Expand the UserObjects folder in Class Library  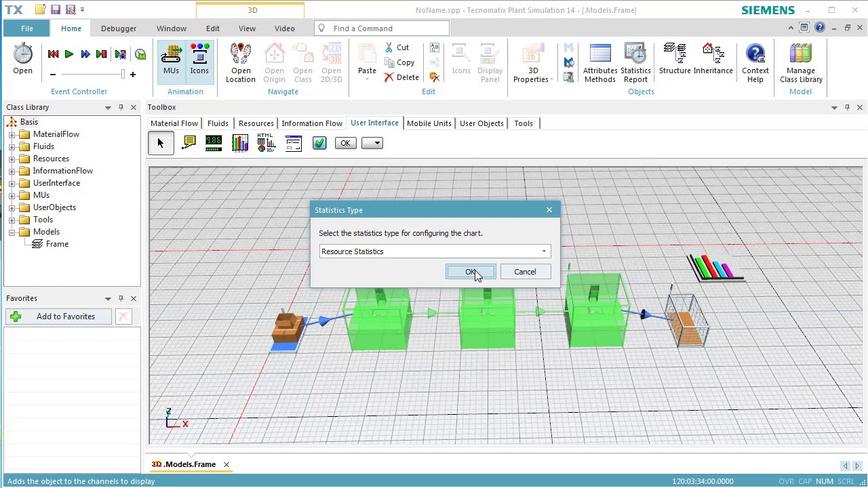tap(12, 207)
